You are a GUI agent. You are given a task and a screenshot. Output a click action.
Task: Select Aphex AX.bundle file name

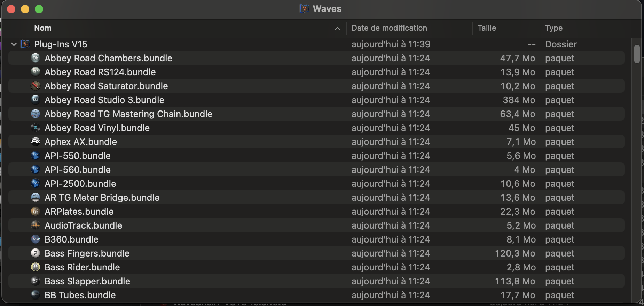(x=81, y=142)
